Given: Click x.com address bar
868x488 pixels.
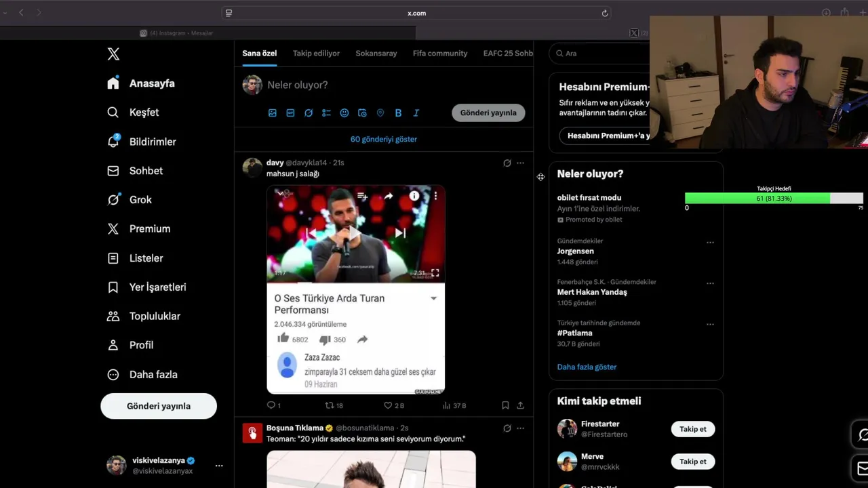Looking at the screenshot, I should click(416, 13).
